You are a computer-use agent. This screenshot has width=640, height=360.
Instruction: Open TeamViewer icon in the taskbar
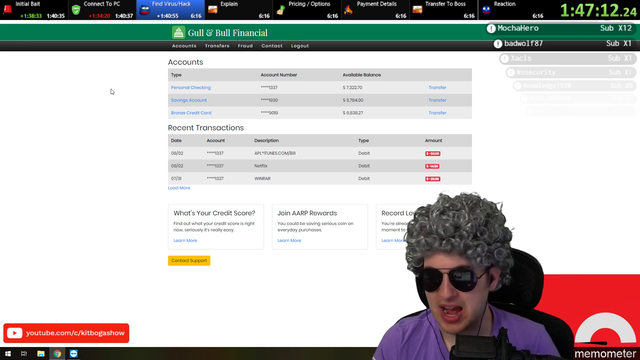point(73,353)
